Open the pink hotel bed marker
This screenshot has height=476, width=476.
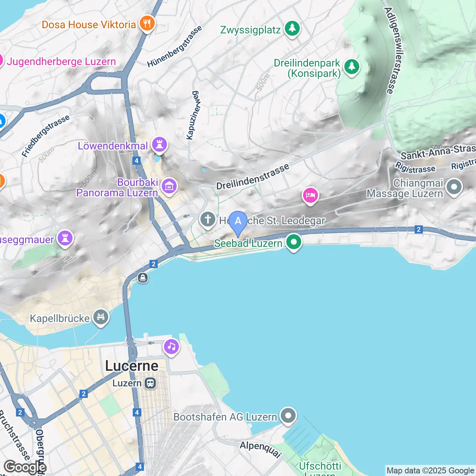click(x=310, y=195)
